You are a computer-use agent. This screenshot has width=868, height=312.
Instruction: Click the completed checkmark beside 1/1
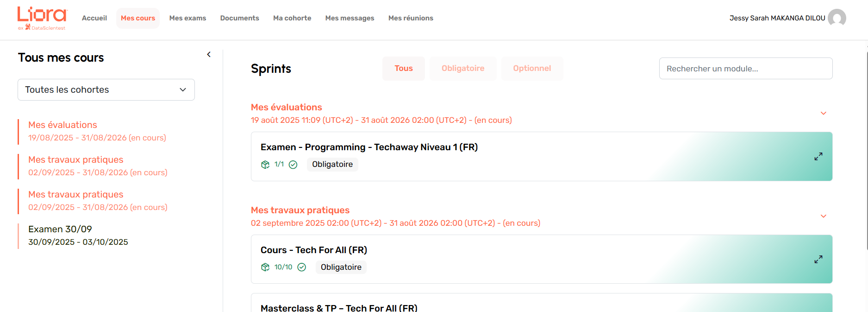click(x=293, y=165)
